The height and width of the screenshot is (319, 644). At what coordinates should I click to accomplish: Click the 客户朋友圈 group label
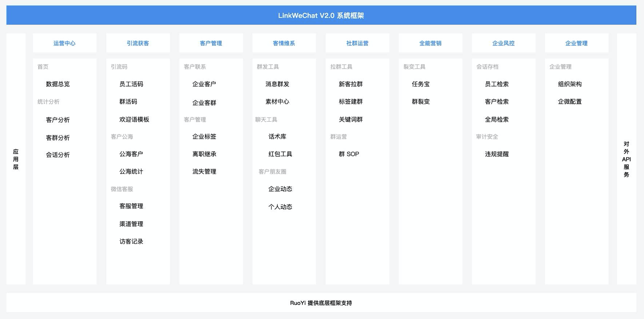(x=273, y=171)
